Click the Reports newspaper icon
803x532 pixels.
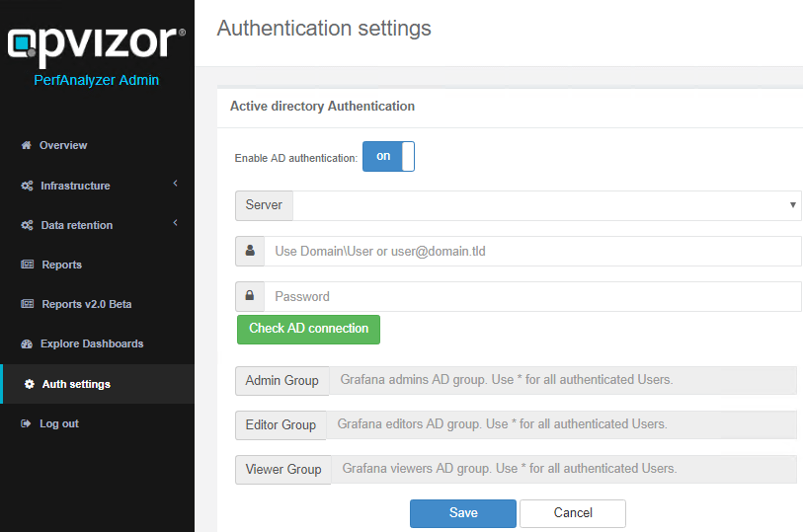click(x=27, y=265)
